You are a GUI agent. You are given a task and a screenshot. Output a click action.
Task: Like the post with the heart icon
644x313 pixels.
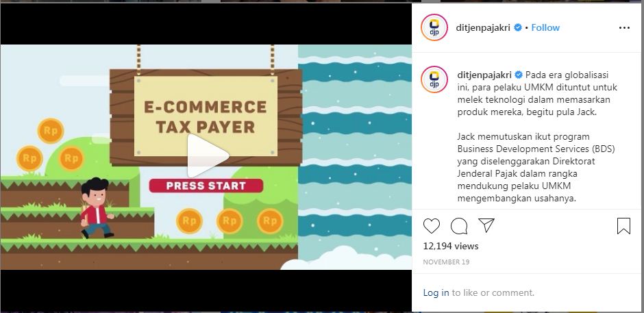click(x=431, y=226)
